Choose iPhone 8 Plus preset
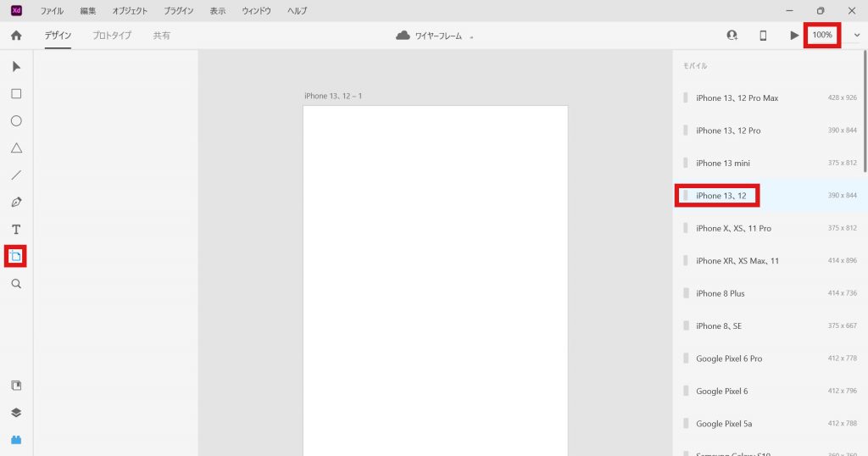This screenshot has width=868, height=456. point(768,293)
